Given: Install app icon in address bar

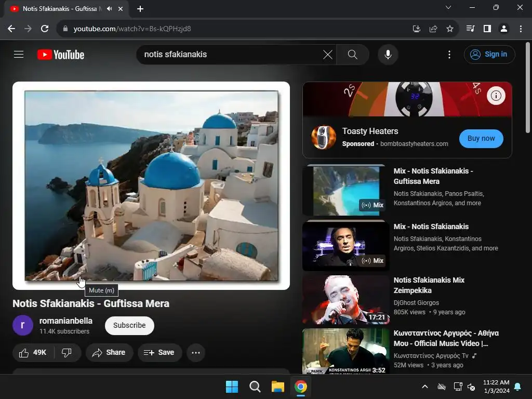Looking at the screenshot, I should (416, 29).
